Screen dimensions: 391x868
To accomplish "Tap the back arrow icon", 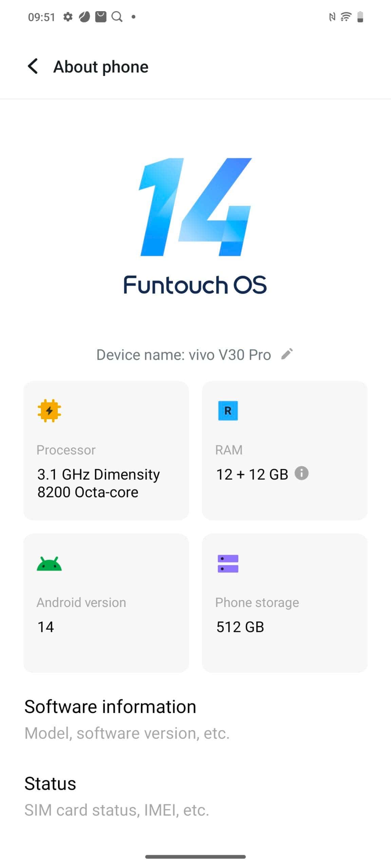I will tap(33, 66).
